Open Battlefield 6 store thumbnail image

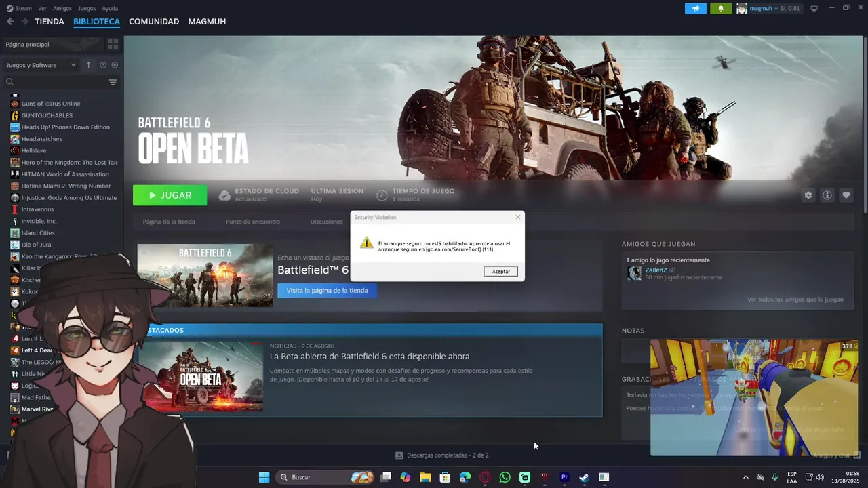point(205,275)
